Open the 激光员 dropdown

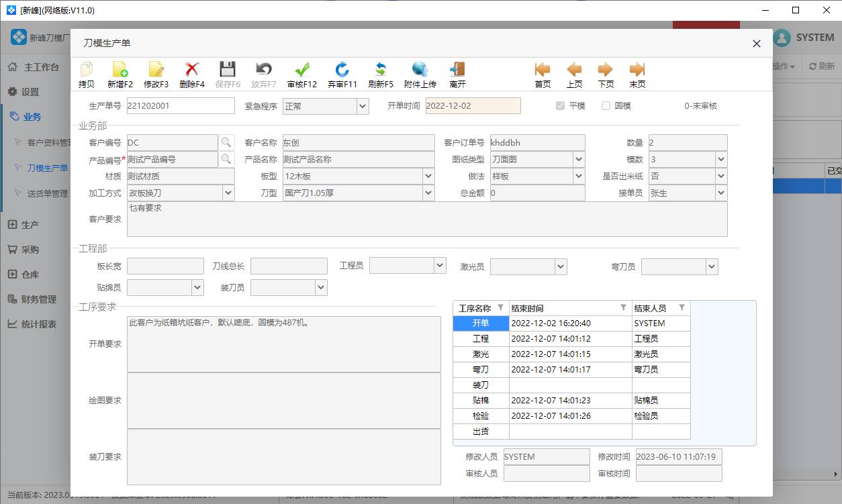click(561, 266)
